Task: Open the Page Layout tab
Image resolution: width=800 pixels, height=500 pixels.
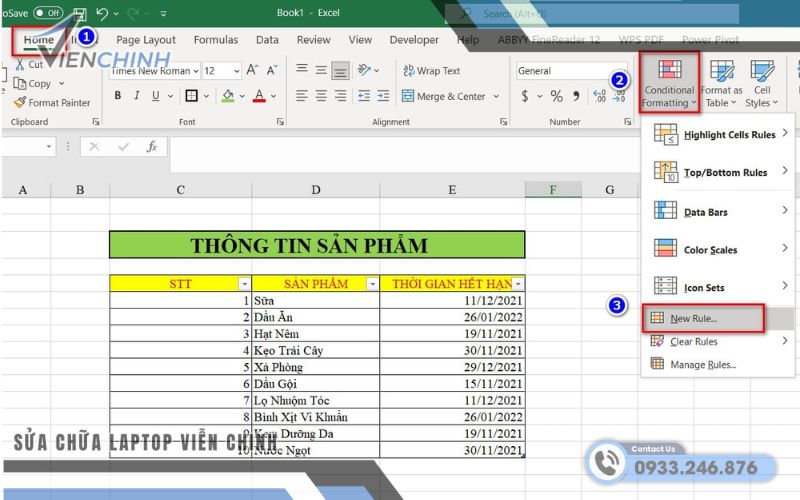Action: (146, 40)
